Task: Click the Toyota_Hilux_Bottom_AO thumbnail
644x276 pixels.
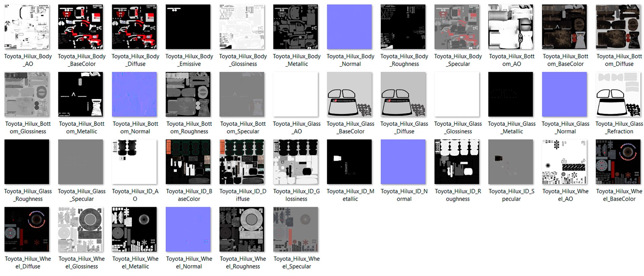Action: click(x=511, y=27)
